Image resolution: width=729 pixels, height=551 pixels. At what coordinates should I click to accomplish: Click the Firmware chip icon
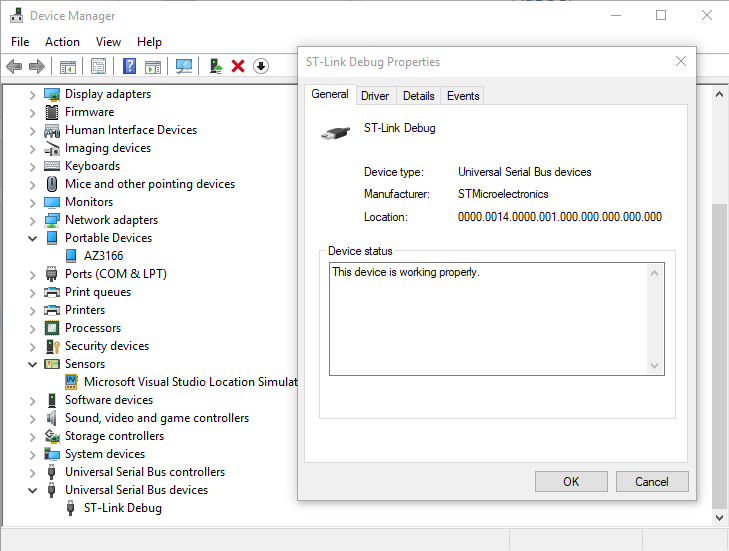(52, 112)
